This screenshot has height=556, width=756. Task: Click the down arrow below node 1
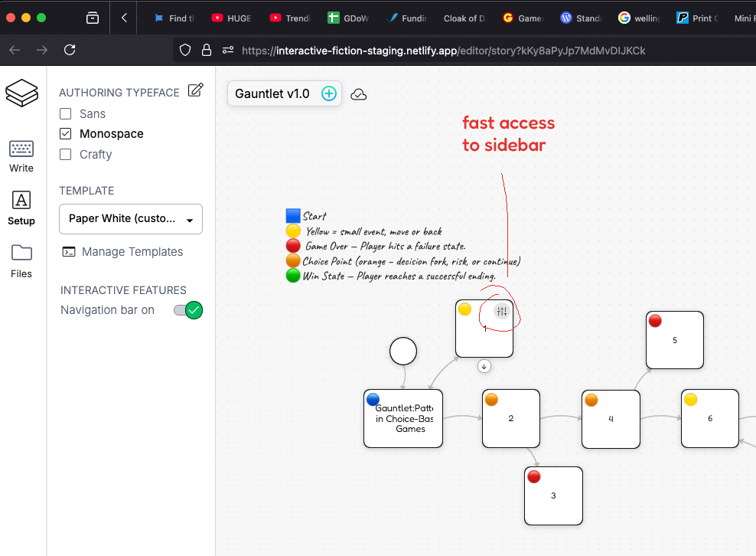click(484, 366)
